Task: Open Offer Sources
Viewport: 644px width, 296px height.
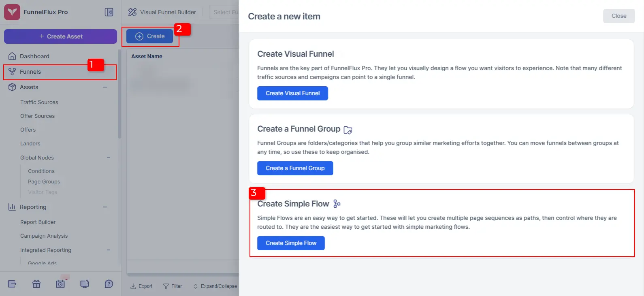Action: (x=38, y=116)
